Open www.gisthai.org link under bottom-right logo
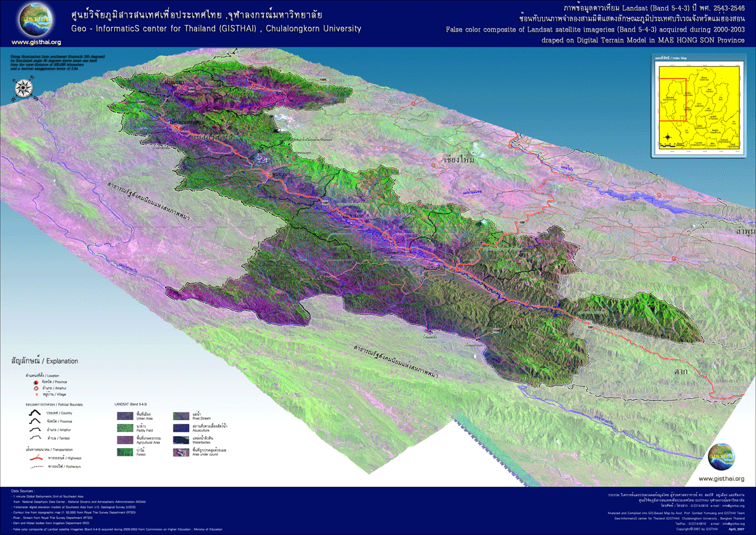 721,479
